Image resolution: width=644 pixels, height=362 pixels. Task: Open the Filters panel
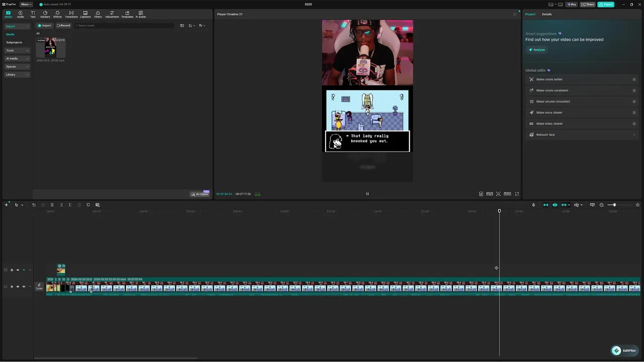pyautogui.click(x=98, y=14)
